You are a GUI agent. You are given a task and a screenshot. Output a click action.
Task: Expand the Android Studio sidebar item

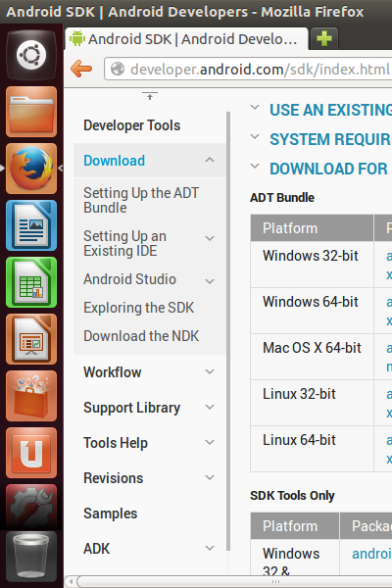pos(210,281)
